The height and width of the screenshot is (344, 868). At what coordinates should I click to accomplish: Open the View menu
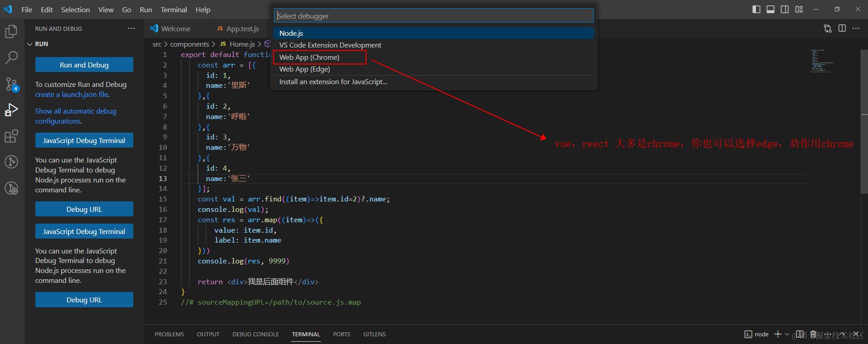[x=106, y=10]
